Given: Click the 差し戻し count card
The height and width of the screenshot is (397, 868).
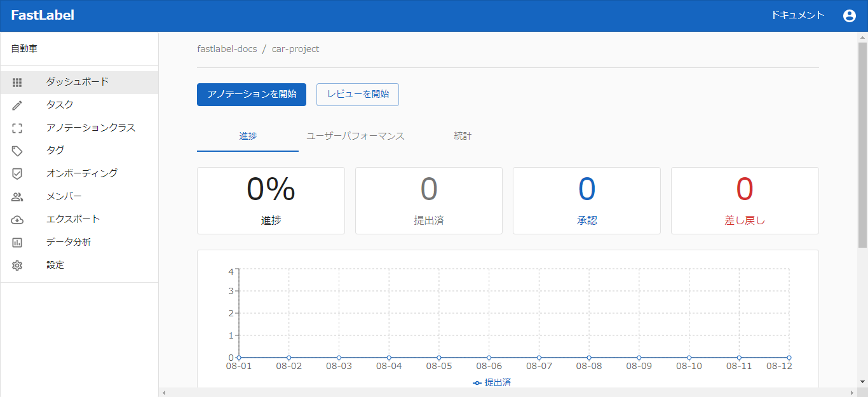Looking at the screenshot, I should click(x=745, y=201).
